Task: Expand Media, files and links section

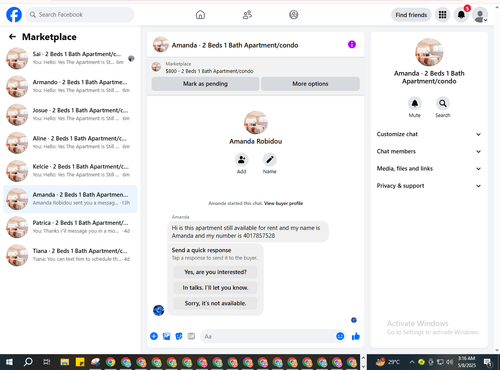Action: click(429, 169)
